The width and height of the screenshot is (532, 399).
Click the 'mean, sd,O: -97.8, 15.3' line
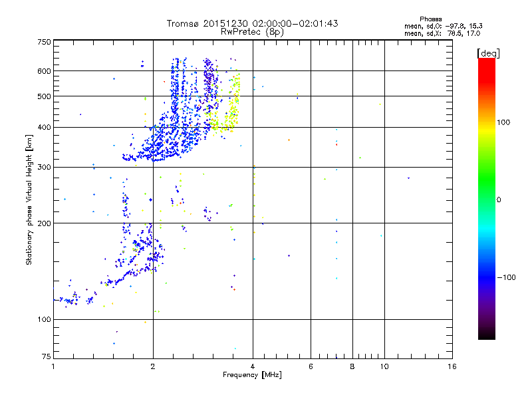(x=443, y=26)
